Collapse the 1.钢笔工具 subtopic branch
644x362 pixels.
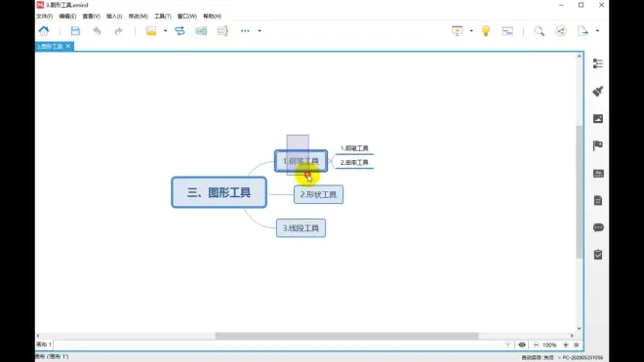pos(330,161)
